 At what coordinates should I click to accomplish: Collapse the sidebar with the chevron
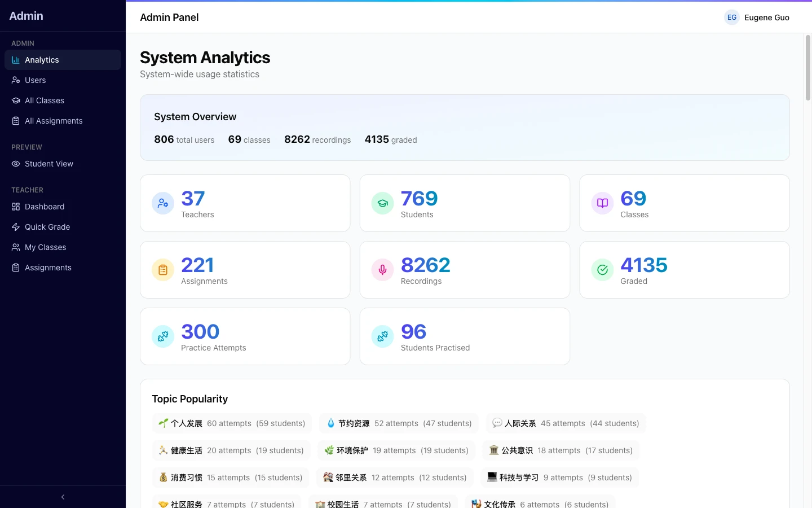click(x=63, y=497)
